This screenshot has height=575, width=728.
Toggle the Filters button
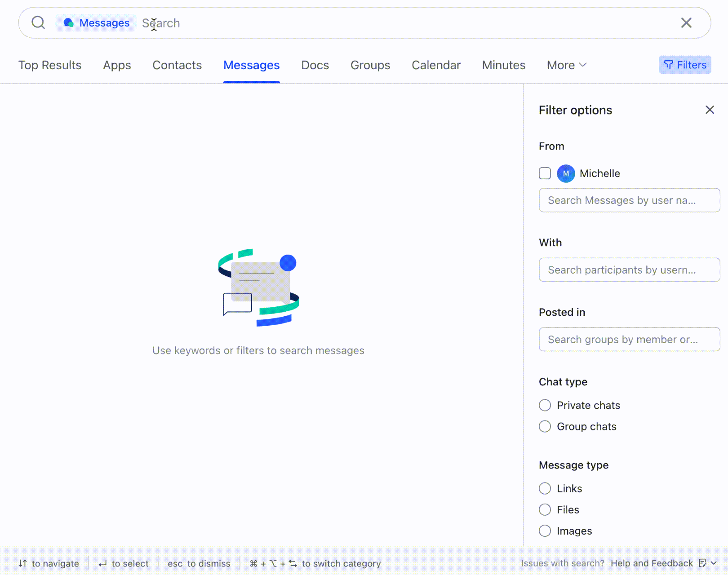click(684, 65)
